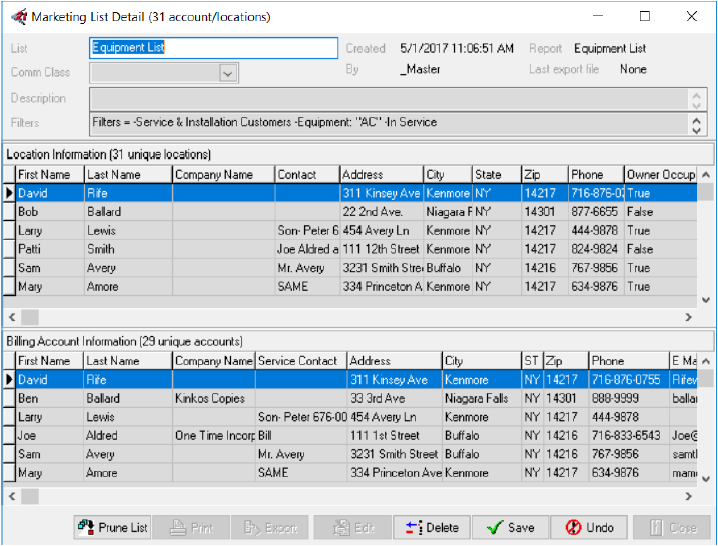This screenshot has height=546, width=718.
Task: Click locations City column header
Action: tap(448, 175)
